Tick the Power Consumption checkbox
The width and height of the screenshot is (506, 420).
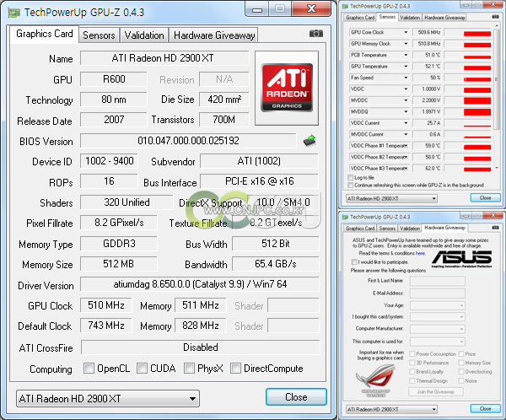tap(412, 354)
